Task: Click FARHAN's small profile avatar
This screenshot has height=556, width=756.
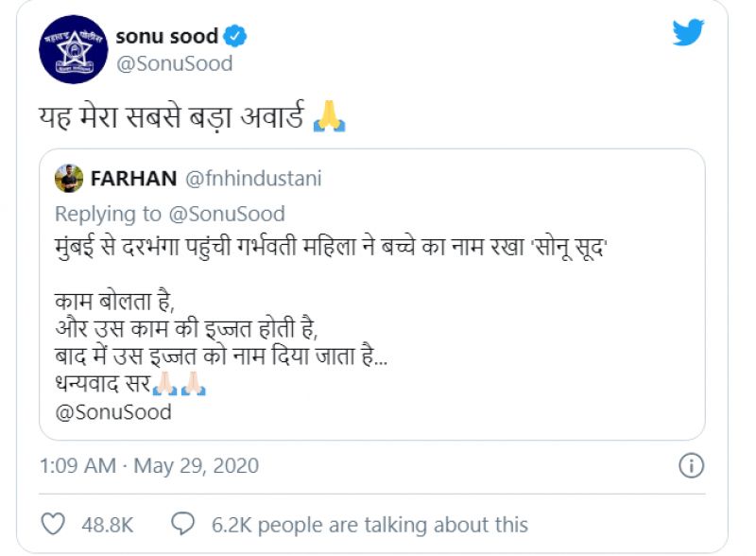Action: pyautogui.click(x=69, y=178)
